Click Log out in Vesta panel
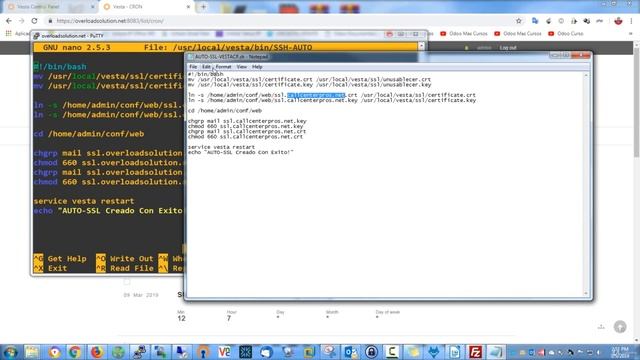This screenshot has width=640, height=360. 508,48
